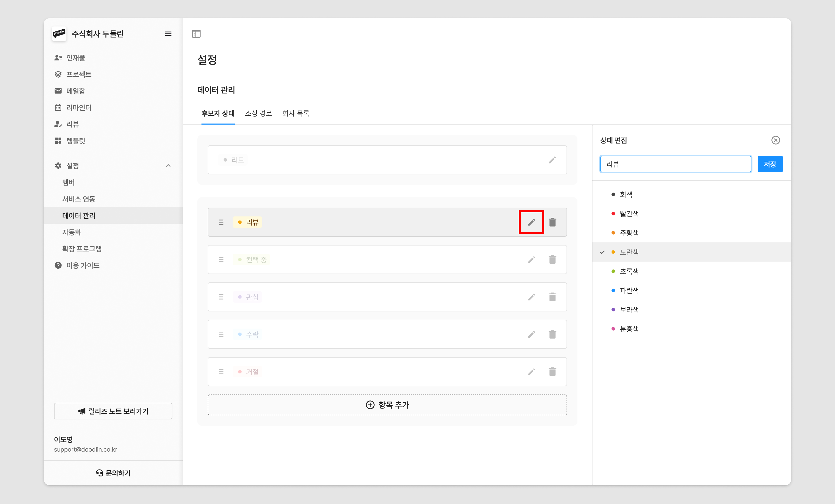Switch to the 소싱 경로 tab
This screenshot has width=835, height=504.
(258, 113)
